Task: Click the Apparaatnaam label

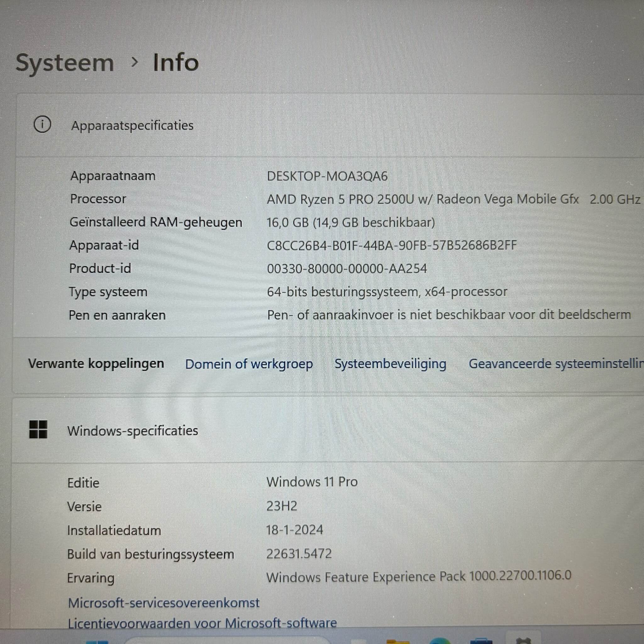Action: pyautogui.click(x=113, y=176)
